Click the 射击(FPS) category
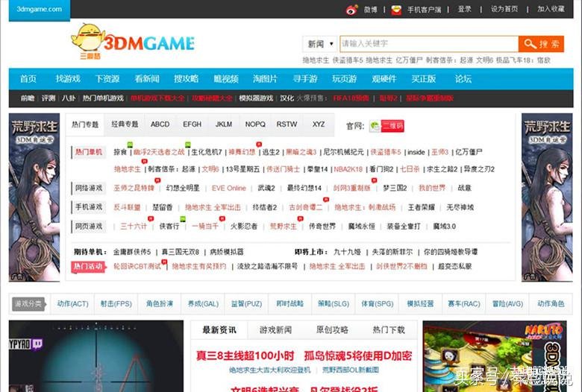 point(116,304)
